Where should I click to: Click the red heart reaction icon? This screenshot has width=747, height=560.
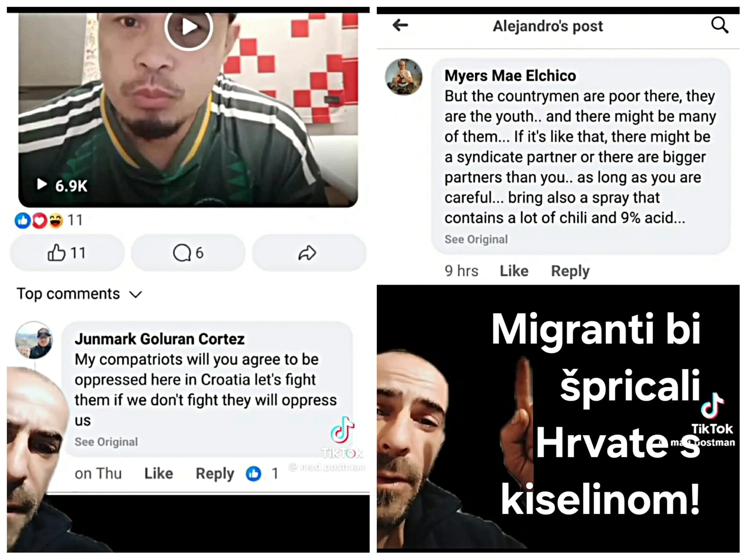click(x=39, y=220)
